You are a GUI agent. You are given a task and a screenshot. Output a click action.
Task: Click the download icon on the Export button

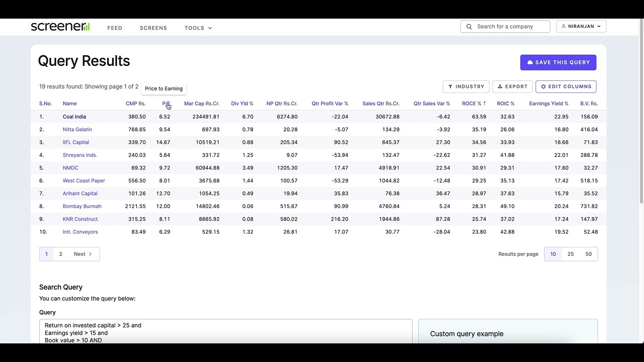coord(500,86)
